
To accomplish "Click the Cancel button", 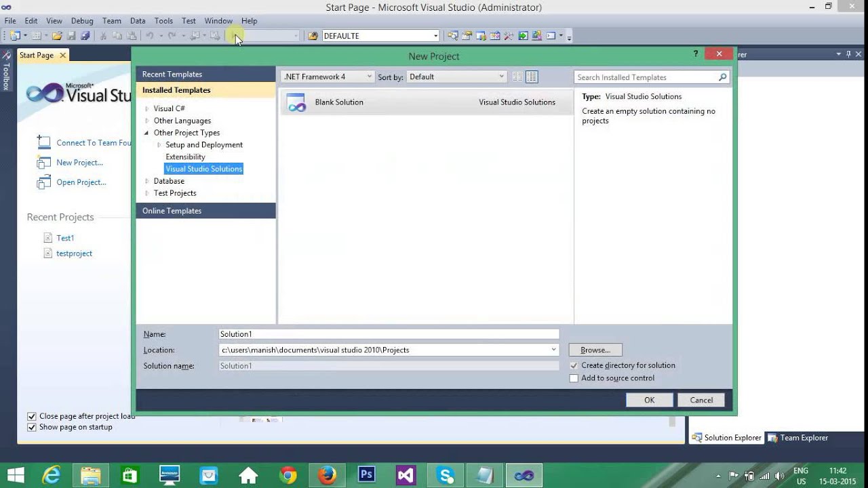I will click(x=701, y=400).
